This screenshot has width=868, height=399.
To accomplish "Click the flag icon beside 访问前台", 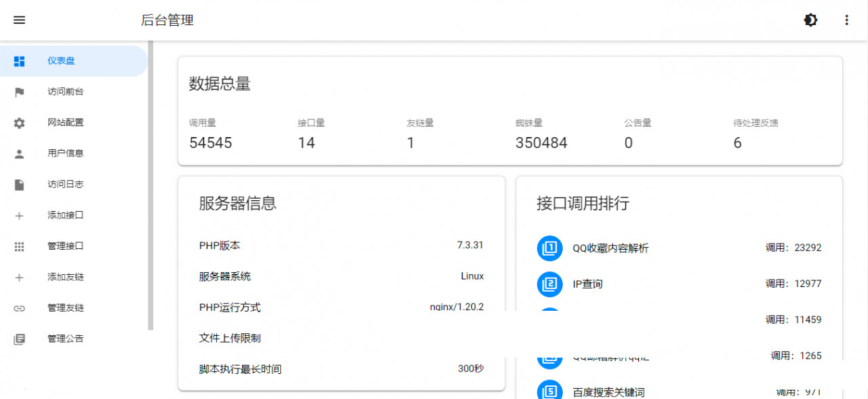I will pyautogui.click(x=19, y=92).
